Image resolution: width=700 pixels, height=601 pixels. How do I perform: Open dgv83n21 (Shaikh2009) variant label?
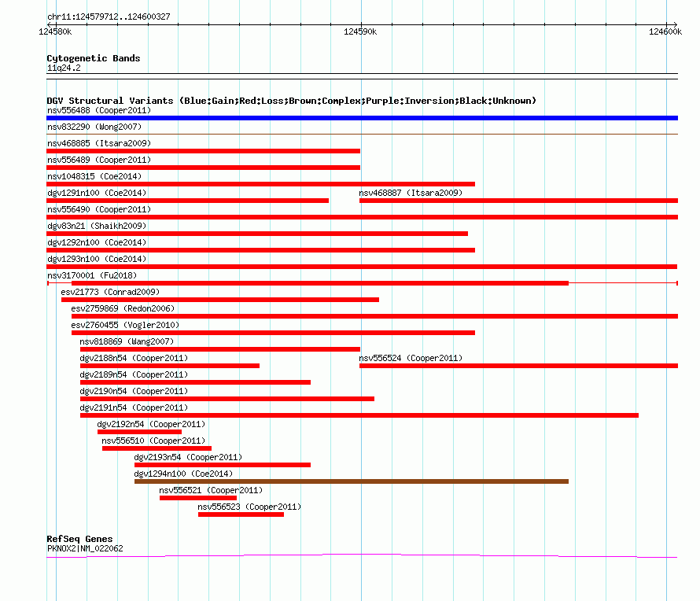(x=97, y=226)
